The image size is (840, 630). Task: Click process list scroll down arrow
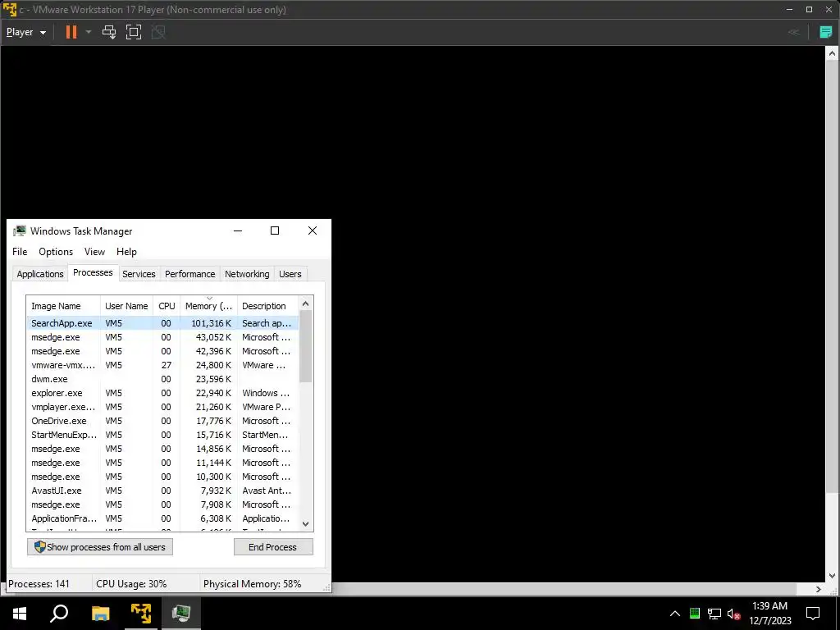(x=305, y=524)
